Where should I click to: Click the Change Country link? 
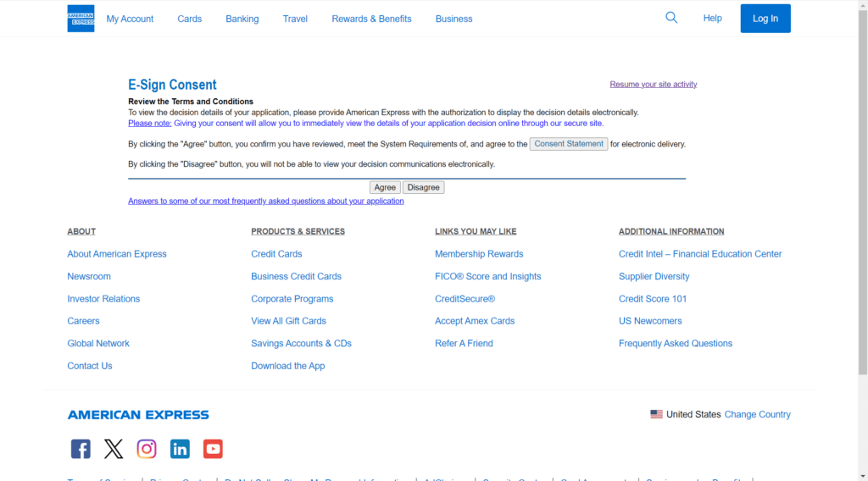click(x=757, y=414)
